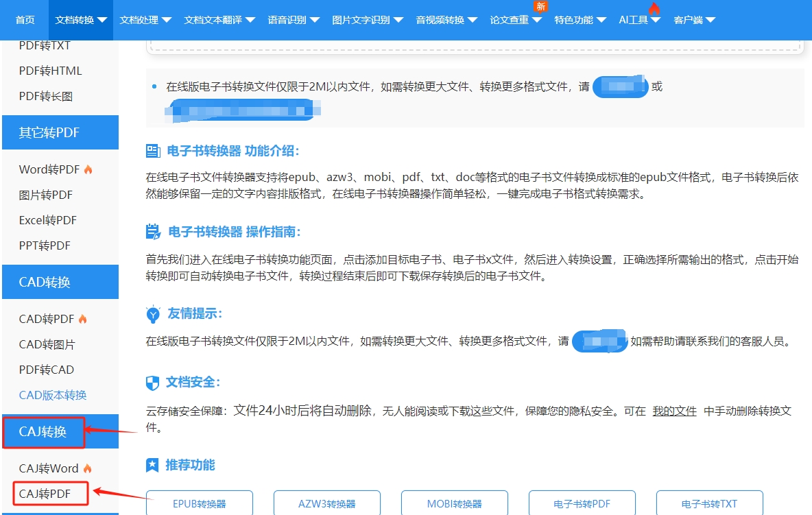
Task: Click the 我的文件 link
Action: pos(674,411)
